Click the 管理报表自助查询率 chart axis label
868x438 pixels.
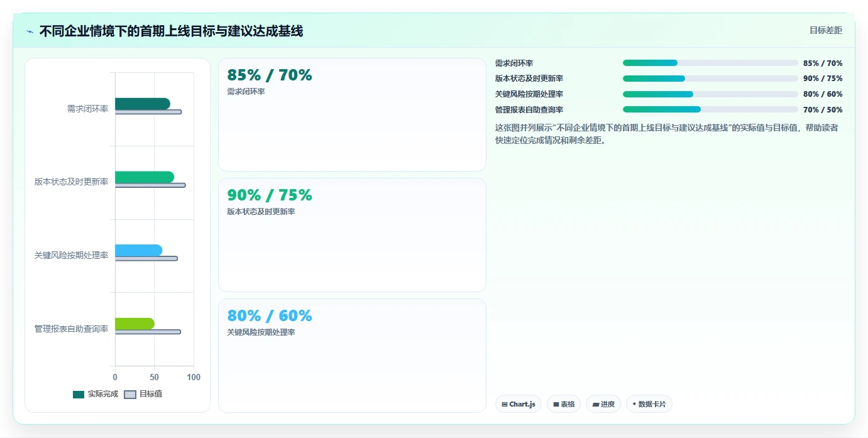tap(71, 329)
